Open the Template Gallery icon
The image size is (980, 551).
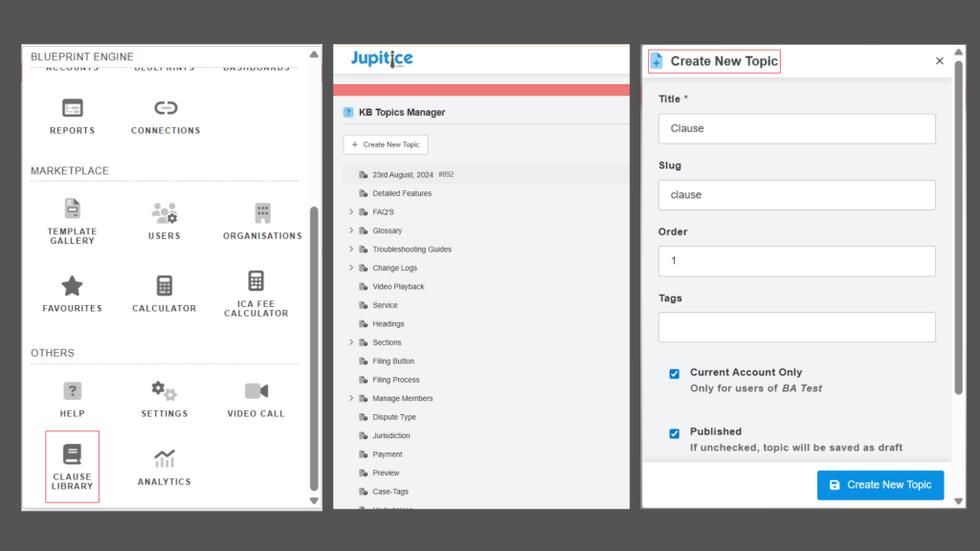[72, 209]
